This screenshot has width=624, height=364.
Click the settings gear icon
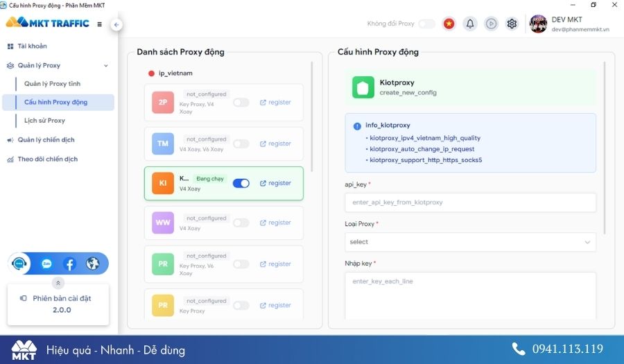[x=512, y=24]
